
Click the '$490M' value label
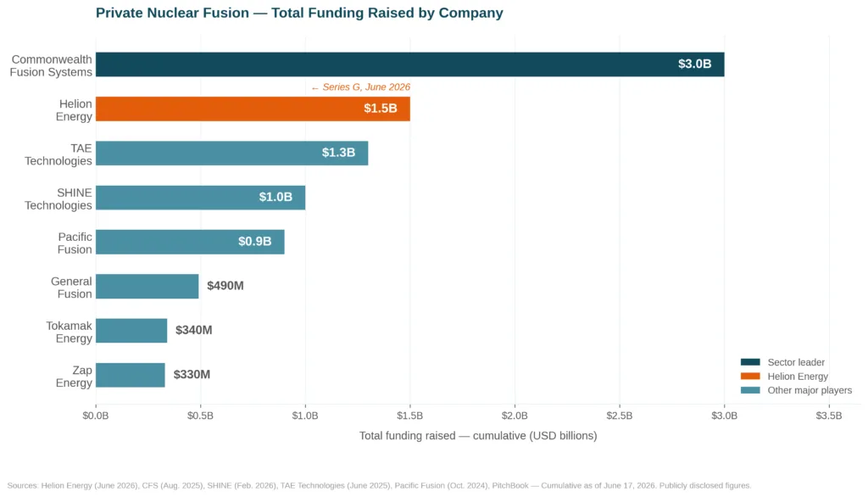tap(225, 286)
